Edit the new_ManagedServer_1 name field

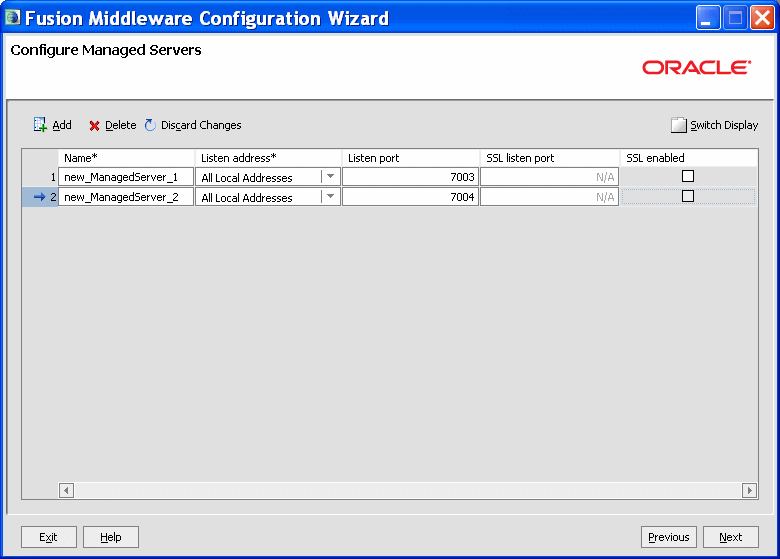click(x=126, y=177)
